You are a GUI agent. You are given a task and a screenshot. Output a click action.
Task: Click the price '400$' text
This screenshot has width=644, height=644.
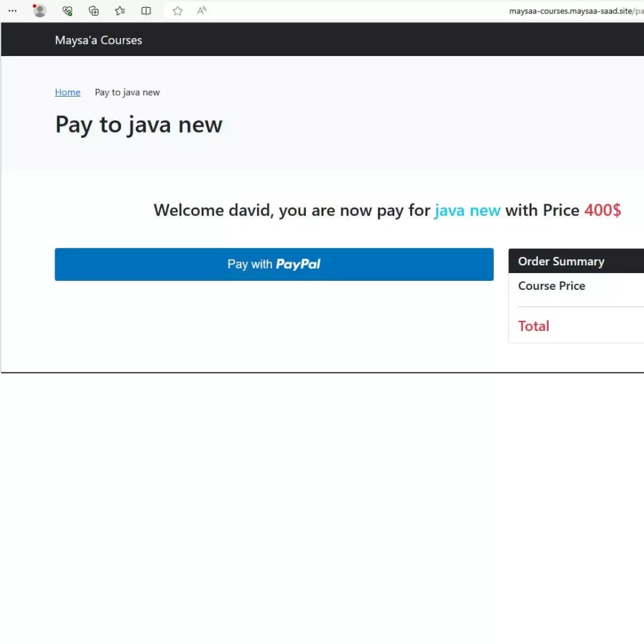[x=603, y=211]
